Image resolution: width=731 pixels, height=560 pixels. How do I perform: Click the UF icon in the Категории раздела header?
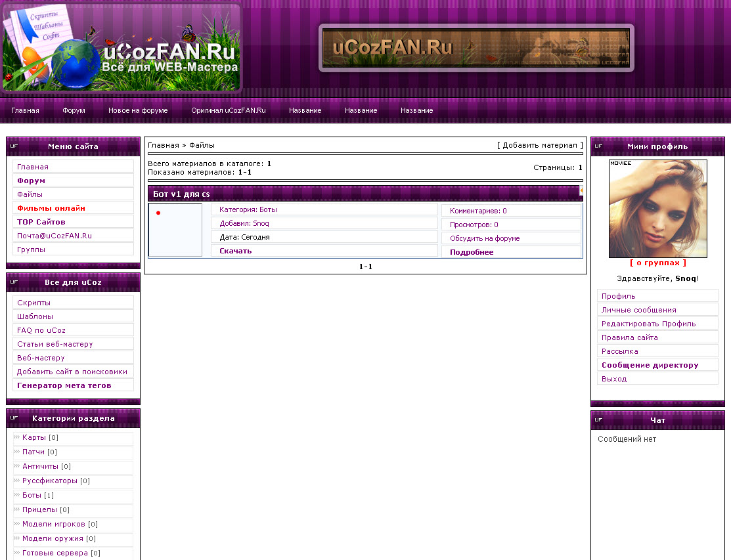(x=14, y=418)
